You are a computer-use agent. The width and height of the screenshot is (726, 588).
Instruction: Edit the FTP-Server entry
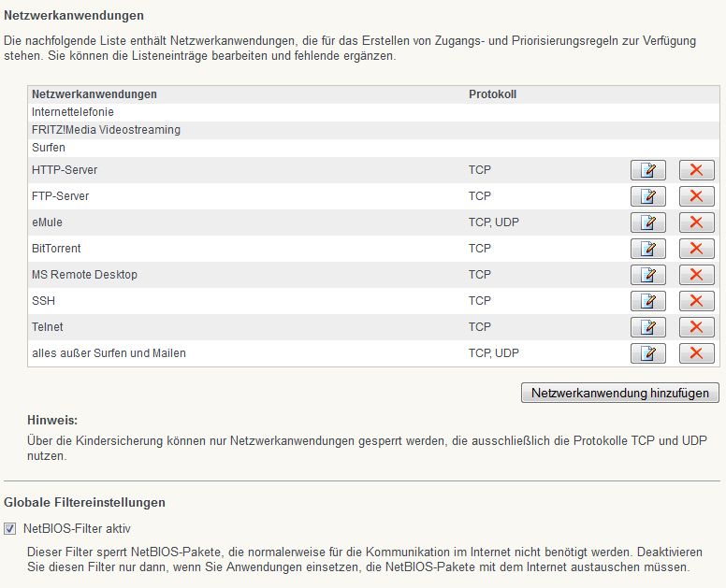tap(648, 196)
